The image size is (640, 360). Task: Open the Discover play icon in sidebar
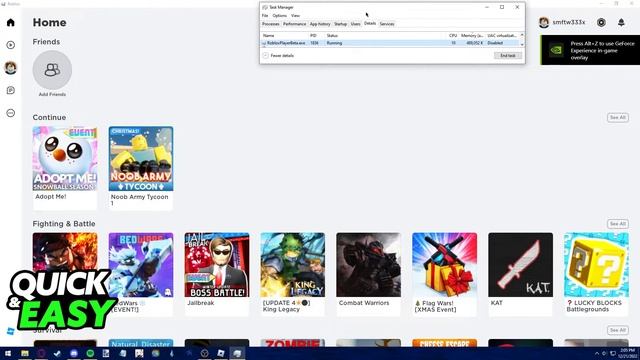coord(11,45)
